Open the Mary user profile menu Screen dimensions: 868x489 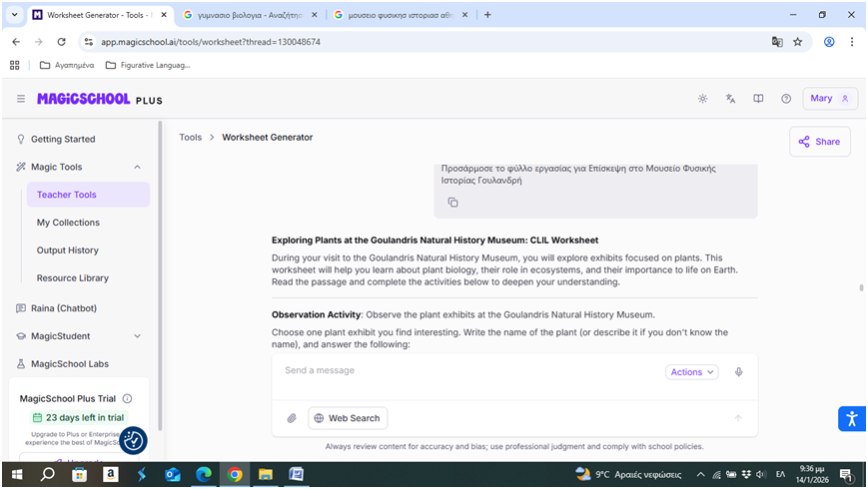coord(830,99)
